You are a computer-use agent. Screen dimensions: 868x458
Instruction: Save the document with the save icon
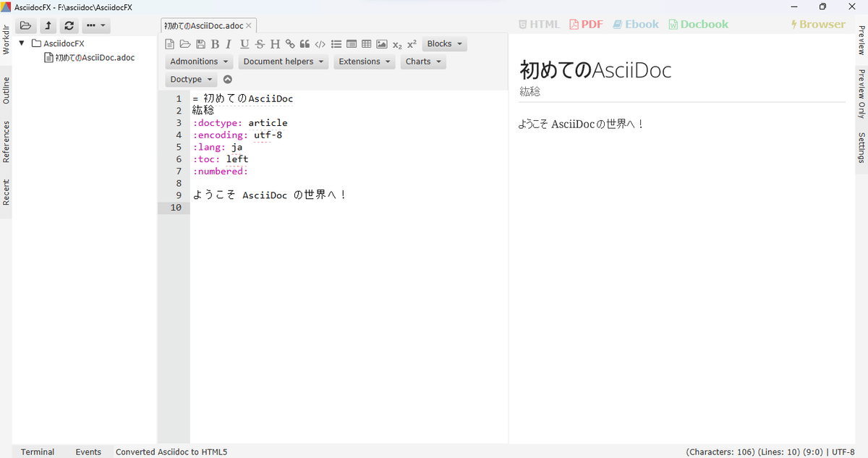click(x=200, y=43)
